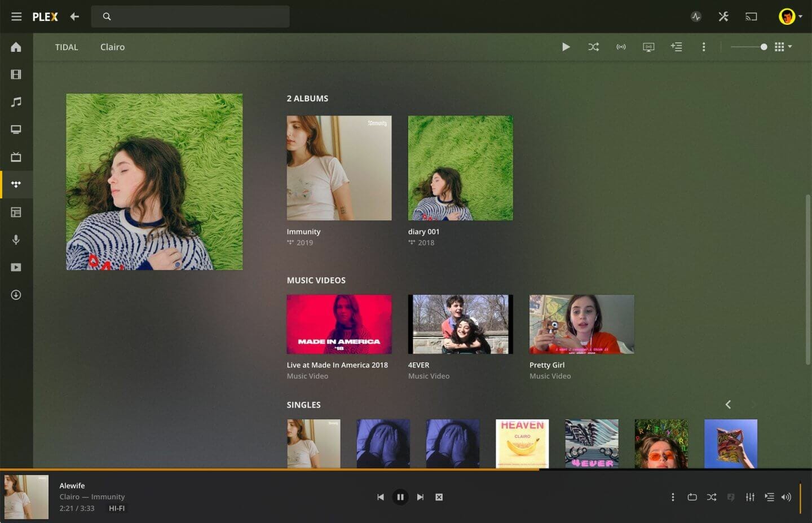This screenshot has width=812, height=523.
Task: Open the Immunity album title link
Action: pos(303,232)
